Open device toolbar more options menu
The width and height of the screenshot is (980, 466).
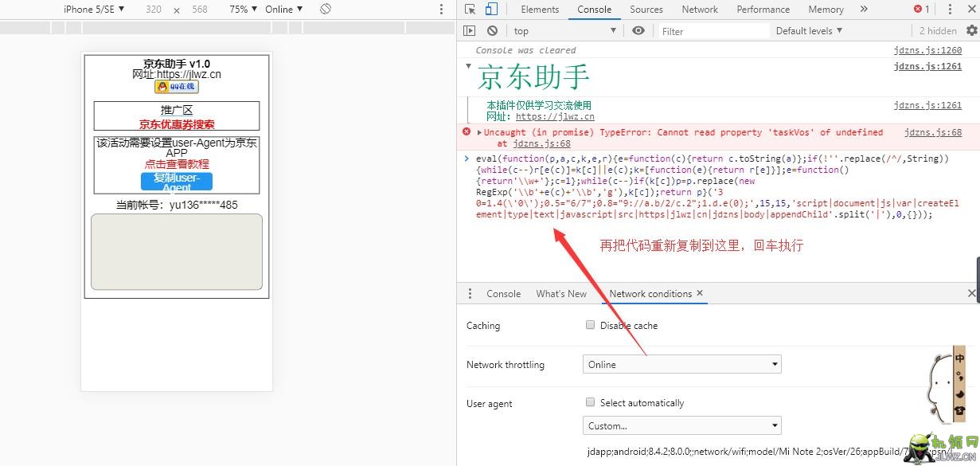pos(442,10)
